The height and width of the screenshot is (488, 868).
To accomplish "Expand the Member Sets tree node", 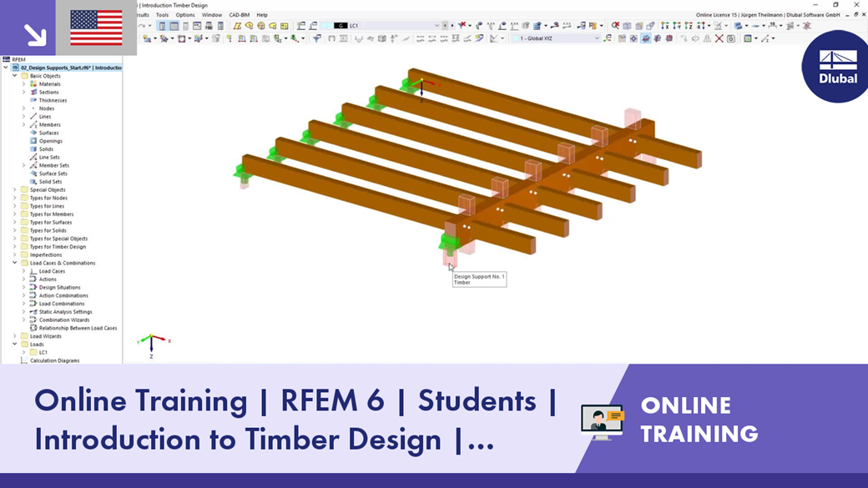I will (24, 165).
